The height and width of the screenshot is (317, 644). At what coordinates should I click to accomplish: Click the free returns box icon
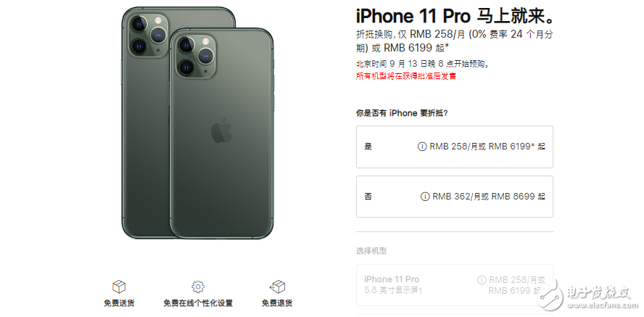click(x=277, y=287)
